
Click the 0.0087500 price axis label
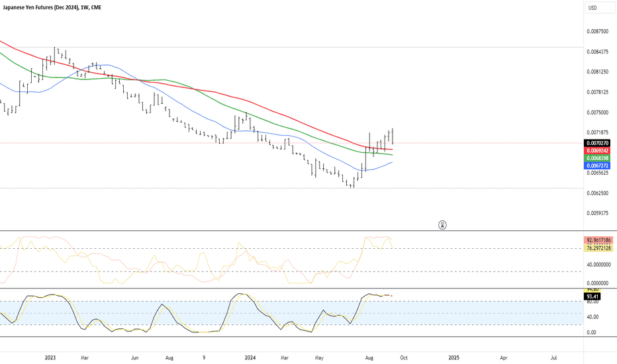coord(597,32)
